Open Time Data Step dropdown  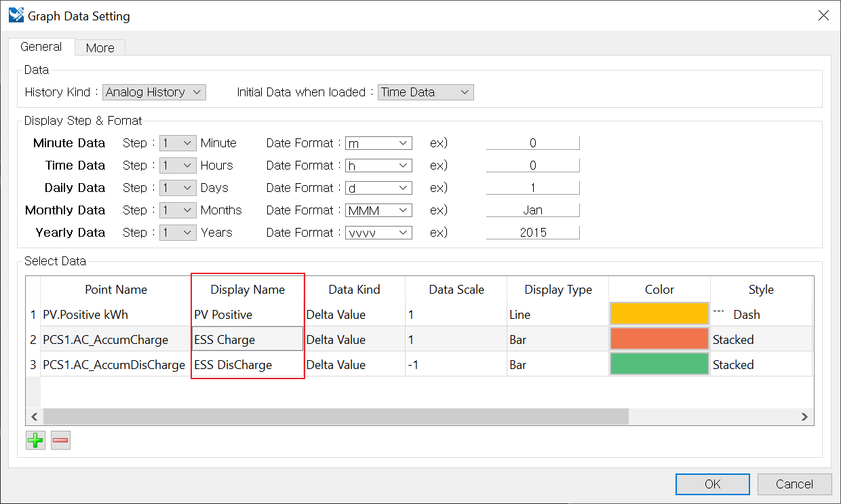click(178, 166)
